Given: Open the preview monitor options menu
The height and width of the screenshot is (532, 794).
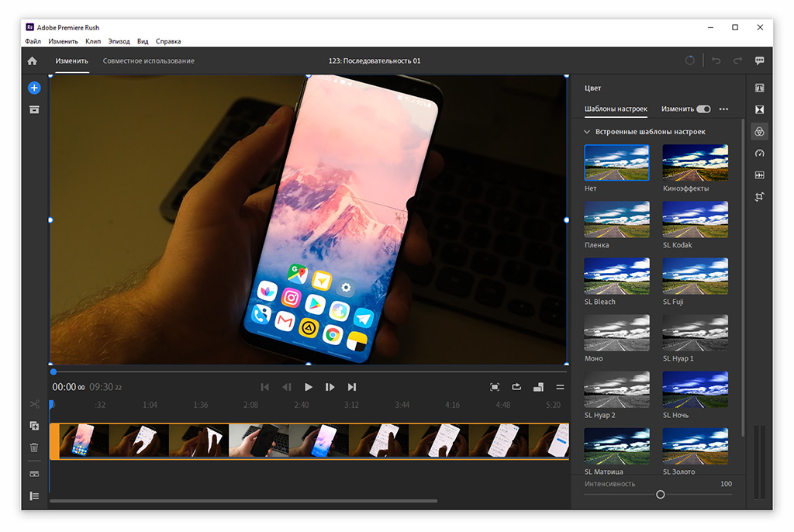Looking at the screenshot, I should (560, 387).
